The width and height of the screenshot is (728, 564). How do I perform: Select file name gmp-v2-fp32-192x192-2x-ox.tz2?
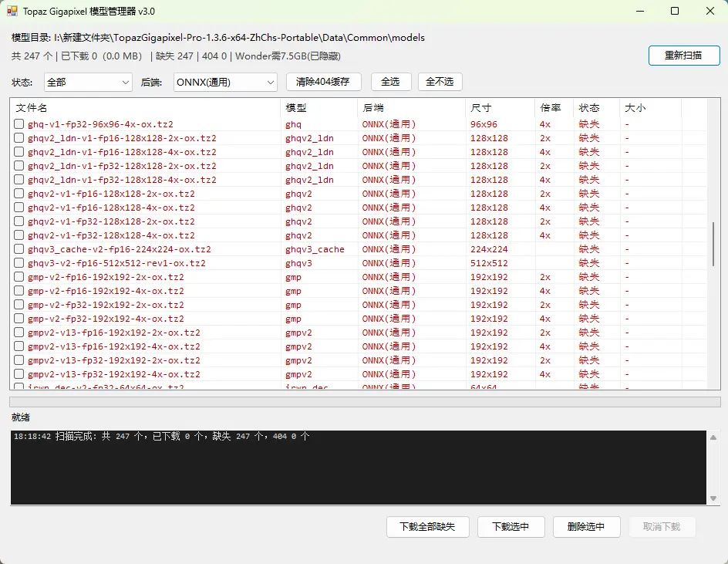[x=106, y=305]
